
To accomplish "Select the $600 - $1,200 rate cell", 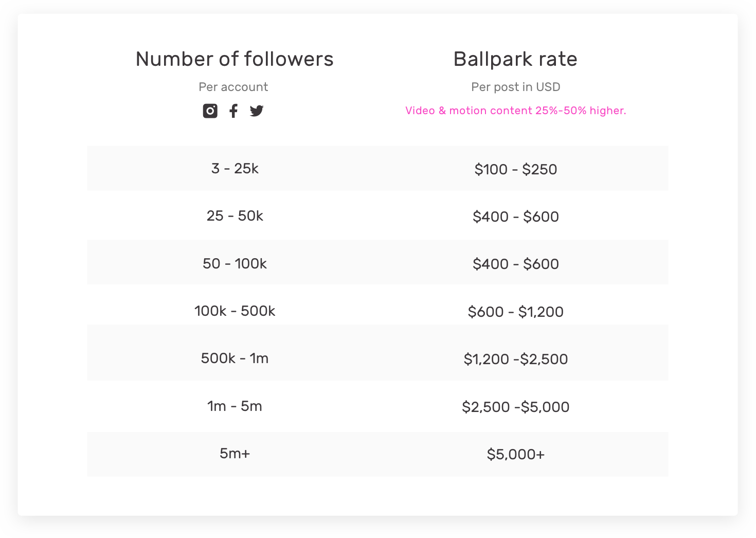I will point(515,312).
